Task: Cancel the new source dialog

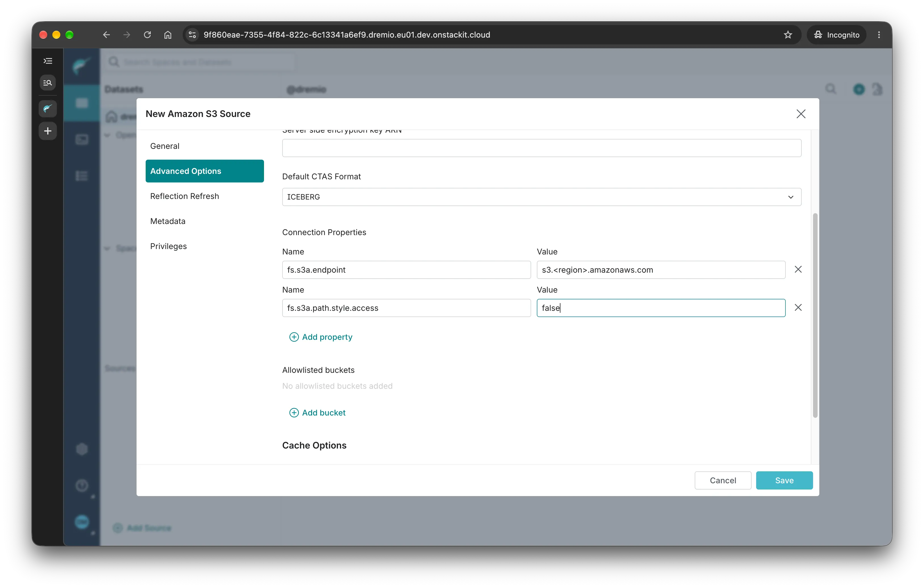Action: (x=723, y=480)
